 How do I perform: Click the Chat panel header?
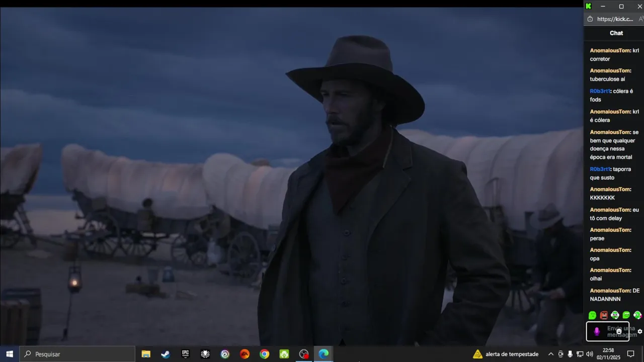(x=616, y=33)
